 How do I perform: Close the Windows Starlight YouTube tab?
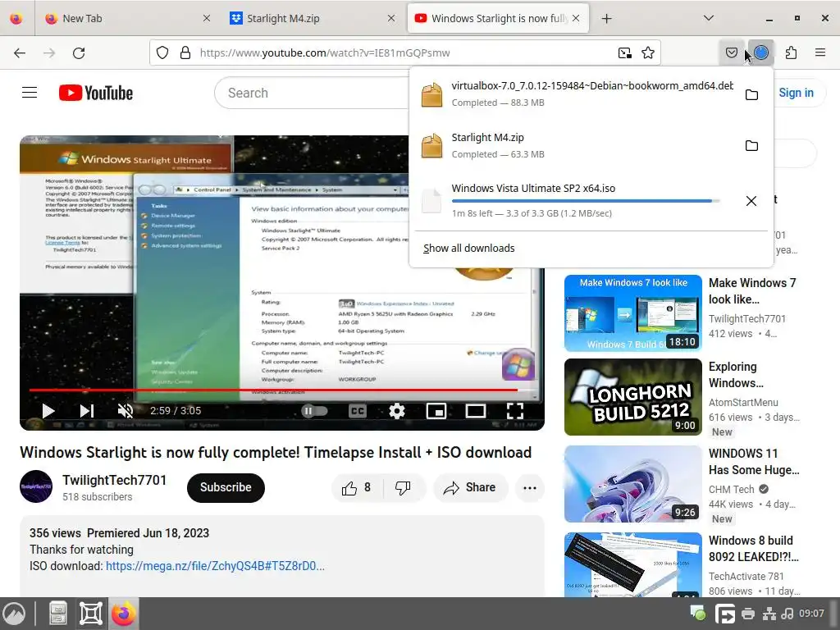pyautogui.click(x=576, y=18)
